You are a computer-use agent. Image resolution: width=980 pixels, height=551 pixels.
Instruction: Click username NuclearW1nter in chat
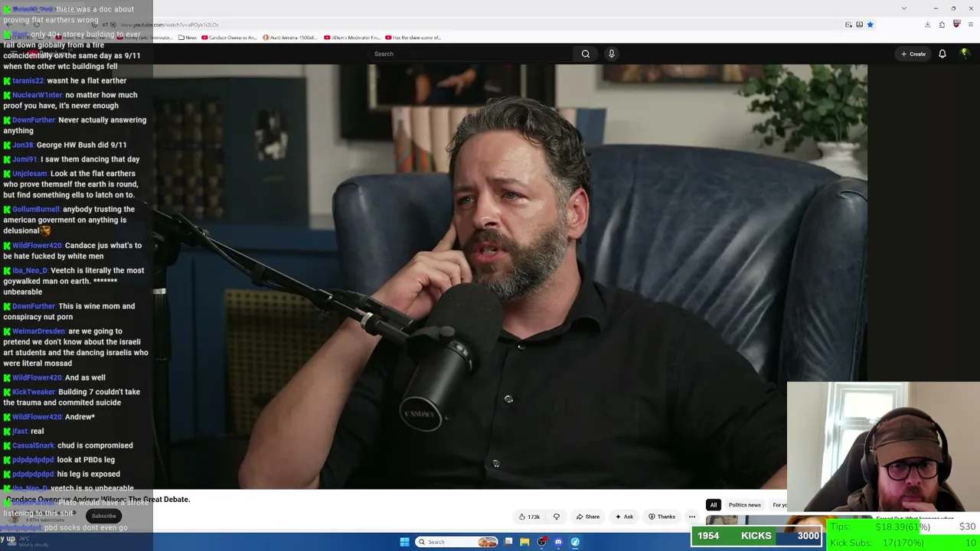tap(37, 95)
